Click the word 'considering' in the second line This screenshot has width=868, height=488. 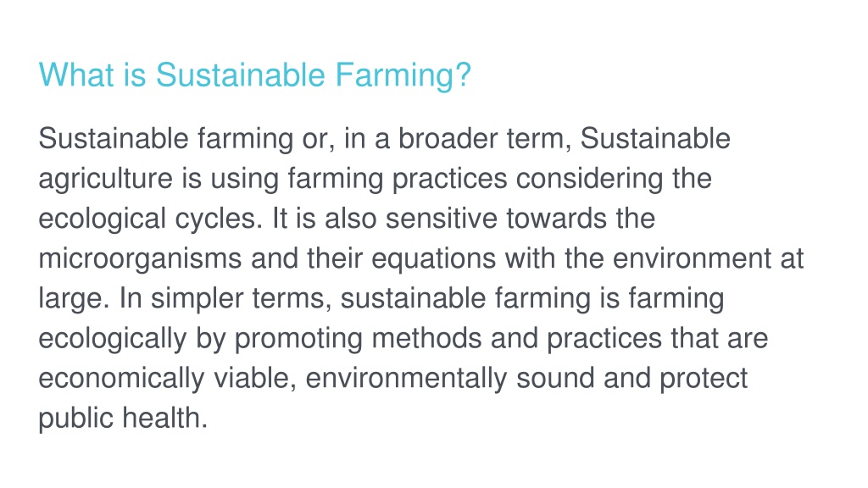click(x=590, y=180)
